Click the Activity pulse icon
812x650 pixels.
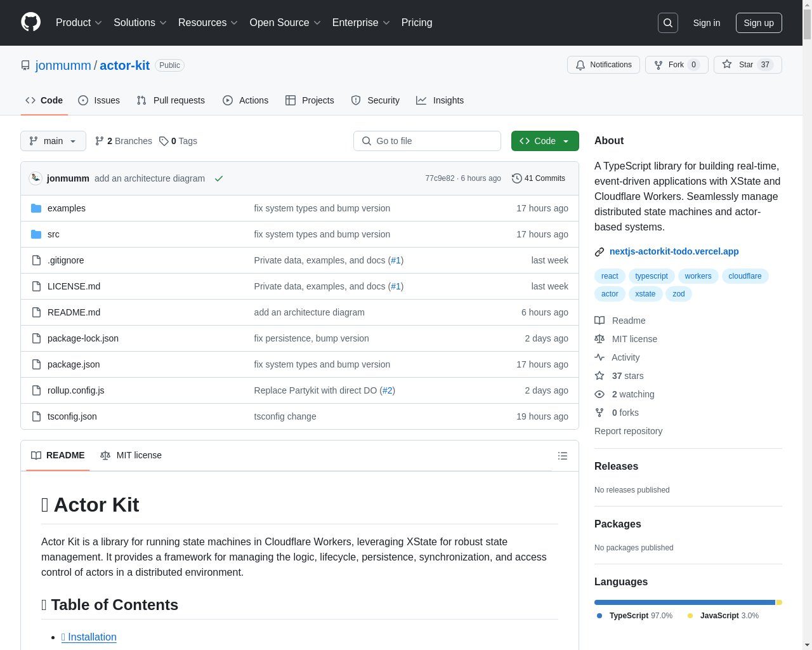pos(599,357)
